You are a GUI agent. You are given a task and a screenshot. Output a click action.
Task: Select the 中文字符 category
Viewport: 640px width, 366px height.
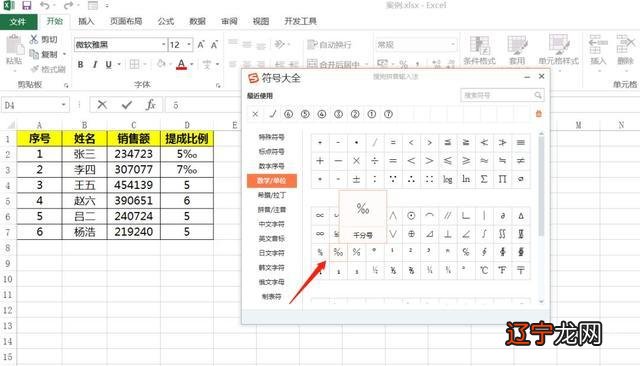[x=271, y=224]
